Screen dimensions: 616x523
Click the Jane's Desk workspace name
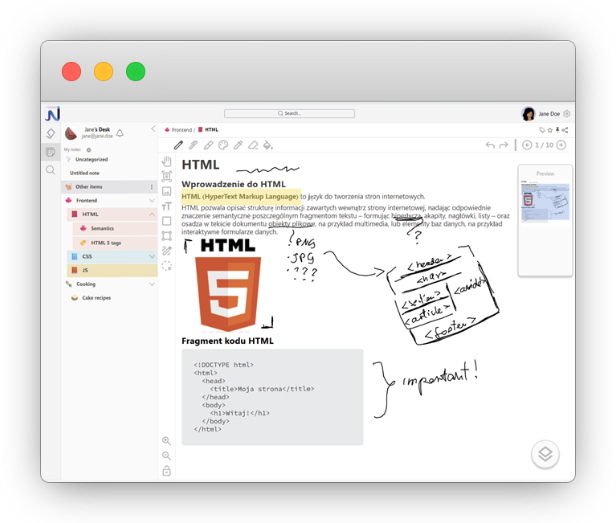pos(97,129)
